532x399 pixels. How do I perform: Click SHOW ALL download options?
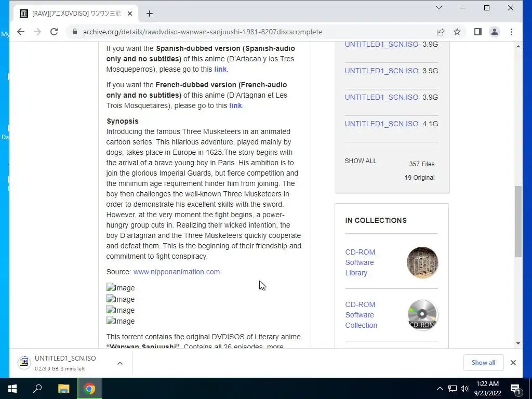coord(361,161)
